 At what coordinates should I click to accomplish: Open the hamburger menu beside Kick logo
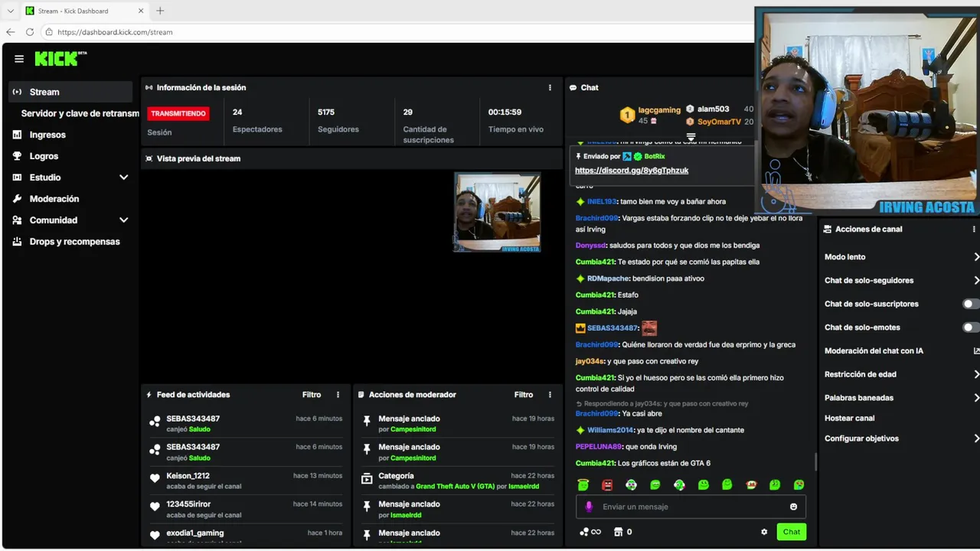[19, 59]
